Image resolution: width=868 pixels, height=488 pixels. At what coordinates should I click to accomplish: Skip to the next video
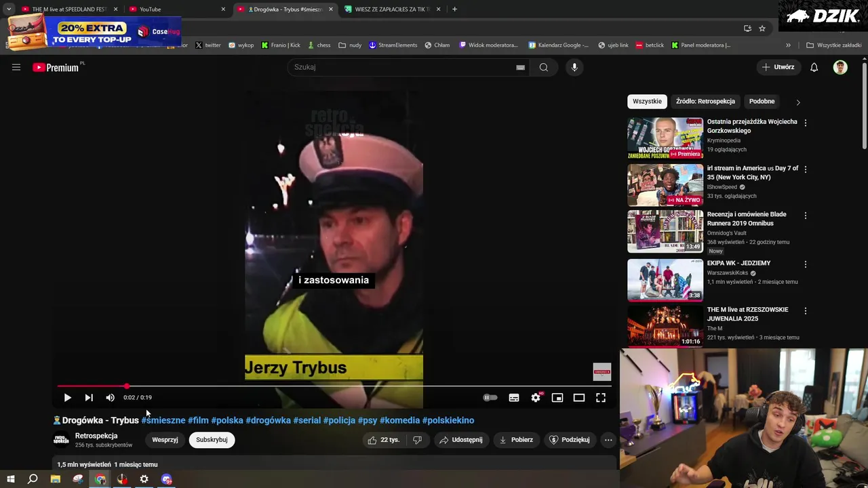[89, 398]
